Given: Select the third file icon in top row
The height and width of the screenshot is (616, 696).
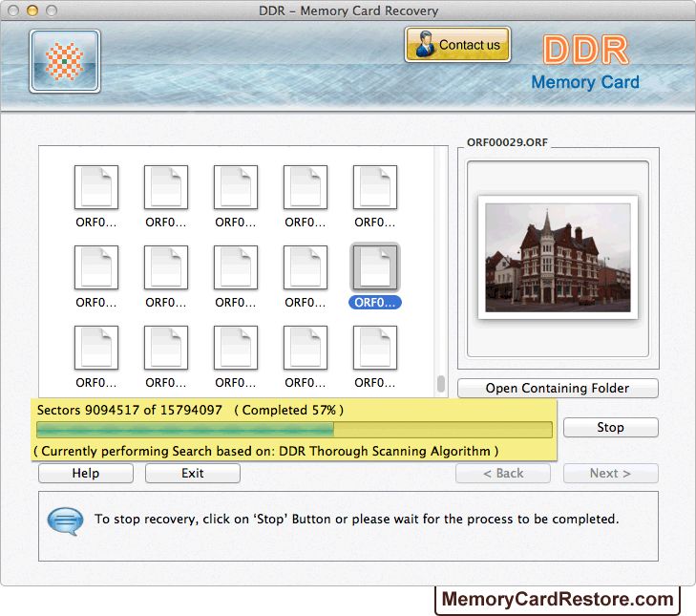Looking at the screenshot, I should point(236,187).
